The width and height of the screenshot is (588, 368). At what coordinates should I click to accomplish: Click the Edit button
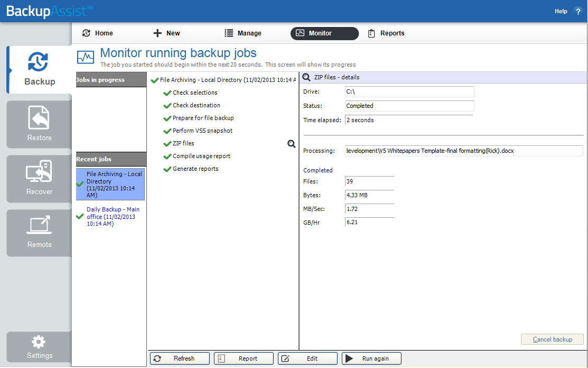click(307, 358)
